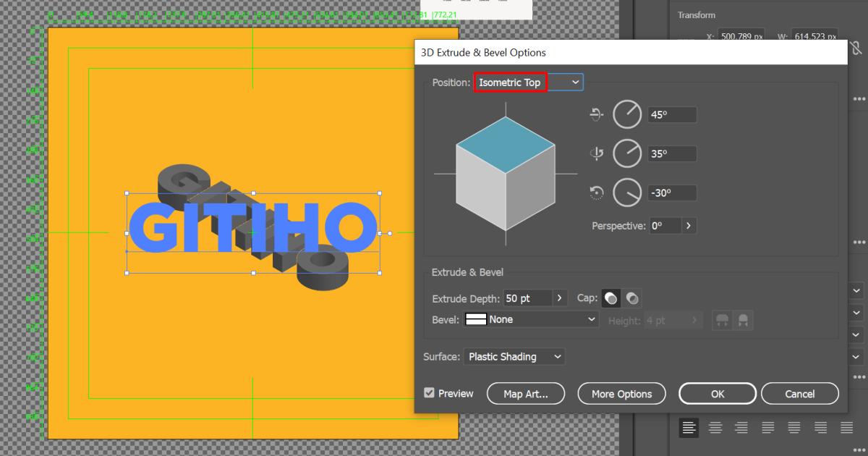Click the bevel extent out icon
868x456 pixels.
[722, 320]
